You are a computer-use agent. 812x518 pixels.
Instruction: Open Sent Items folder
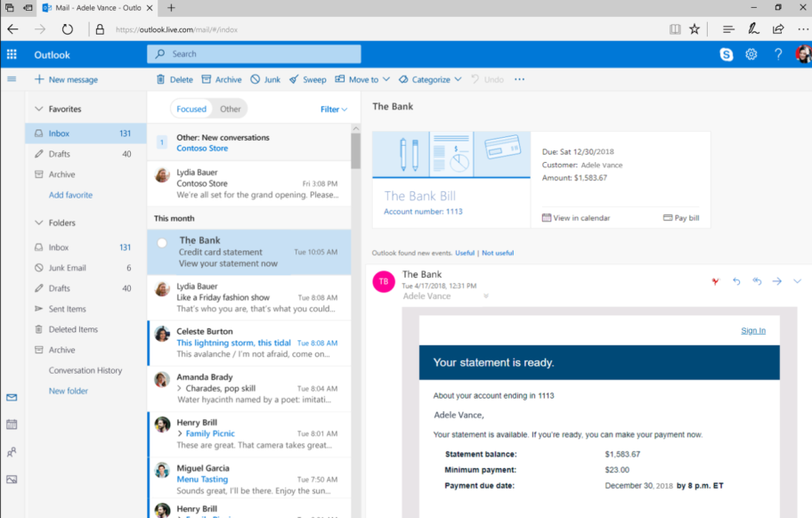click(86, 309)
